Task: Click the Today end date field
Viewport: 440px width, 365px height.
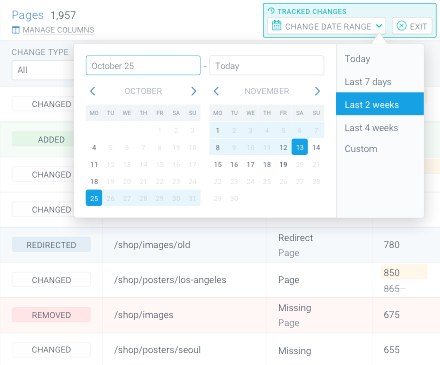Action: (267, 65)
